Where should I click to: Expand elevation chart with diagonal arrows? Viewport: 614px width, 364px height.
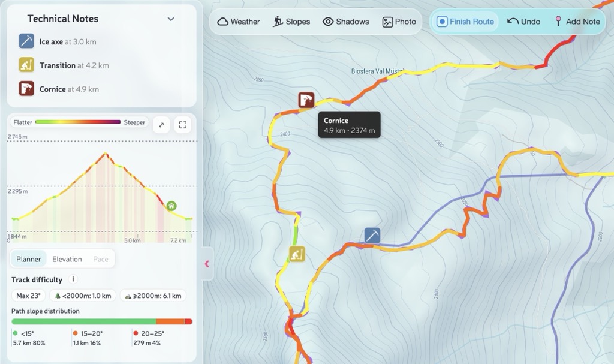click(x=161, y=125)
